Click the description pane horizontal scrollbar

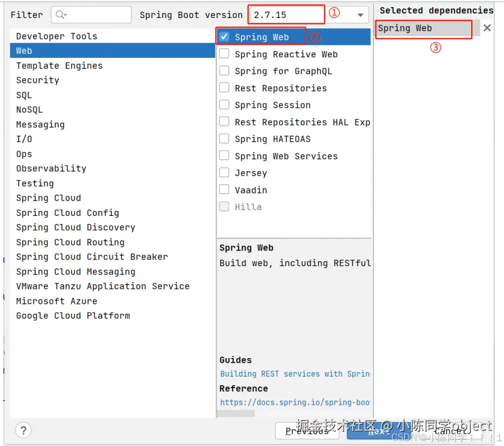click(x=236, y=413)
